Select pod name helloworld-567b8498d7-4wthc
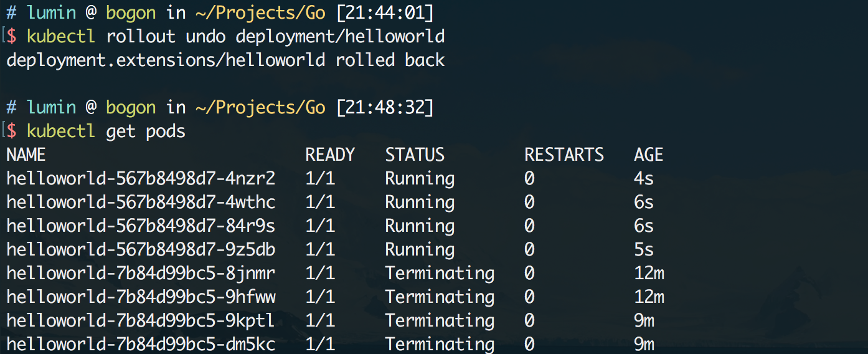The height and width of the screenshot is (354, 868). (x=141, y=202)
